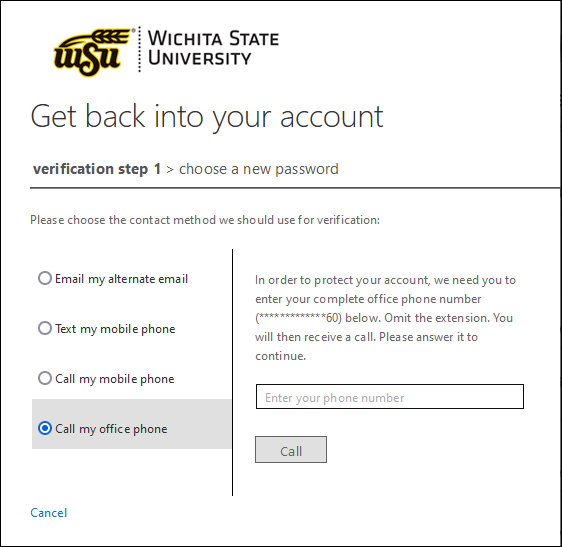Click the 'choose a new password' step
Screen dimensions: 562x547
tap(258, 169)
